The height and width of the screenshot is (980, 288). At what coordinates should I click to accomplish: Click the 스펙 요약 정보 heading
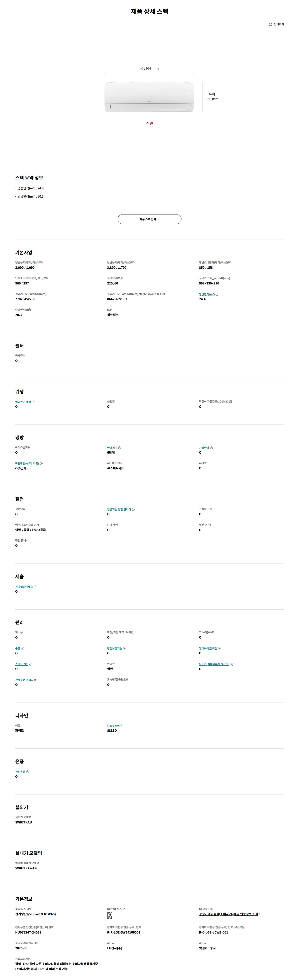coord(29,178)
